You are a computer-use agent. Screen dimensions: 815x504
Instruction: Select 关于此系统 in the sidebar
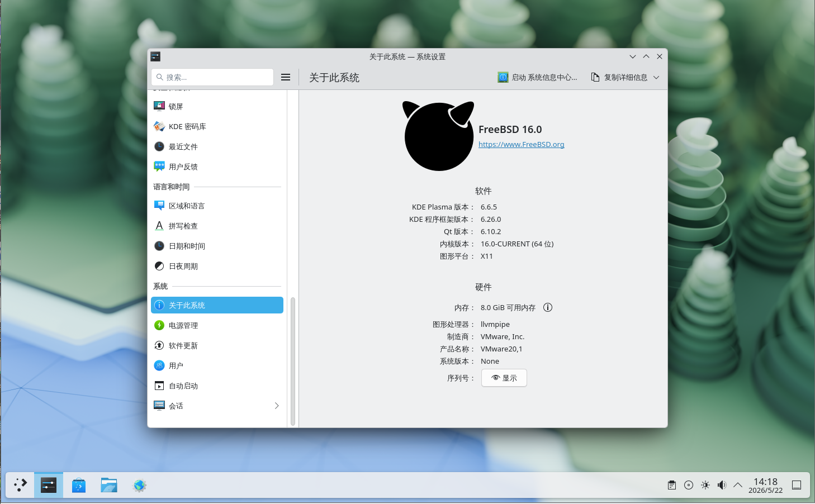coord(217,305)
